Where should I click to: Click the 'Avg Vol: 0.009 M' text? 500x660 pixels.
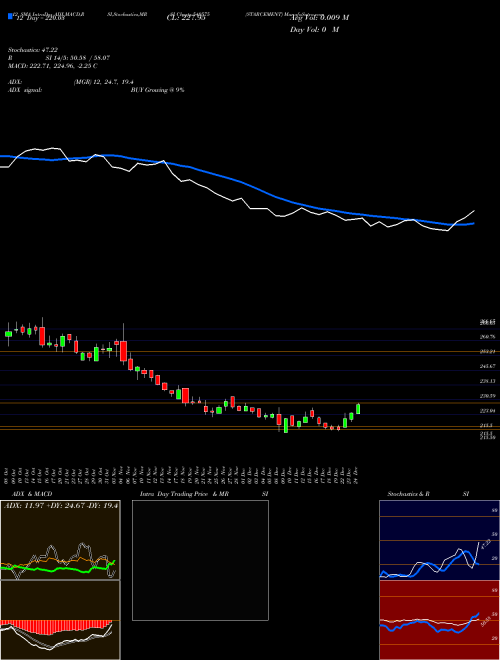coord(319,17)
